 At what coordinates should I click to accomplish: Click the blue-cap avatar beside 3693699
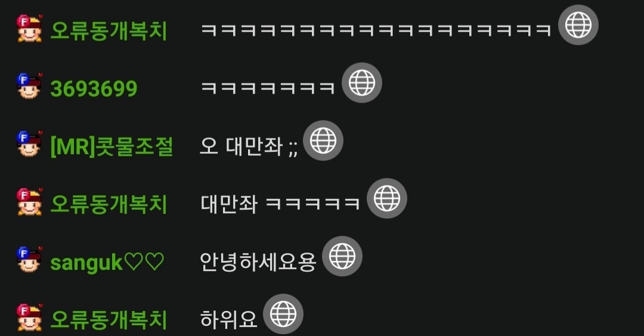[x=29, y=86]
